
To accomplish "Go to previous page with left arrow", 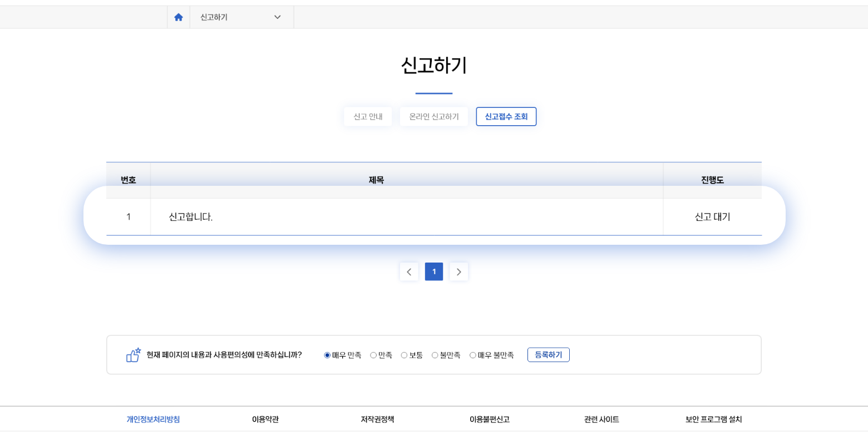I will [x=409, y=272].
